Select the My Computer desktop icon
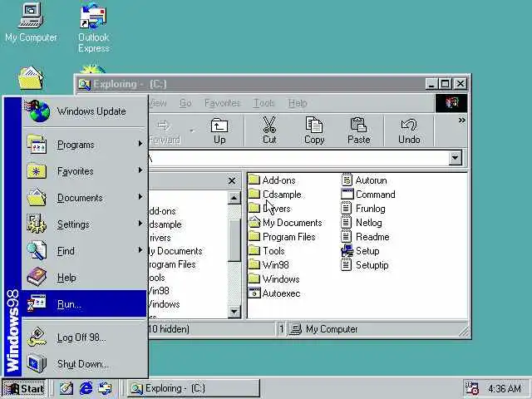This screenshot has width=532, height=399. click(31, 22)
